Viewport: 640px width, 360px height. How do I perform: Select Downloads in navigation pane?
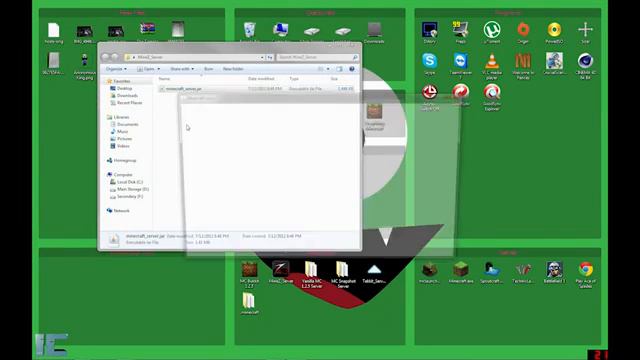pos(127,96)
